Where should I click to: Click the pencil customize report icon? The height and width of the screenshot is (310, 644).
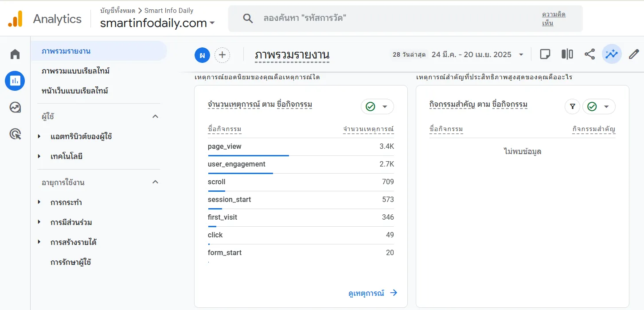634,54
